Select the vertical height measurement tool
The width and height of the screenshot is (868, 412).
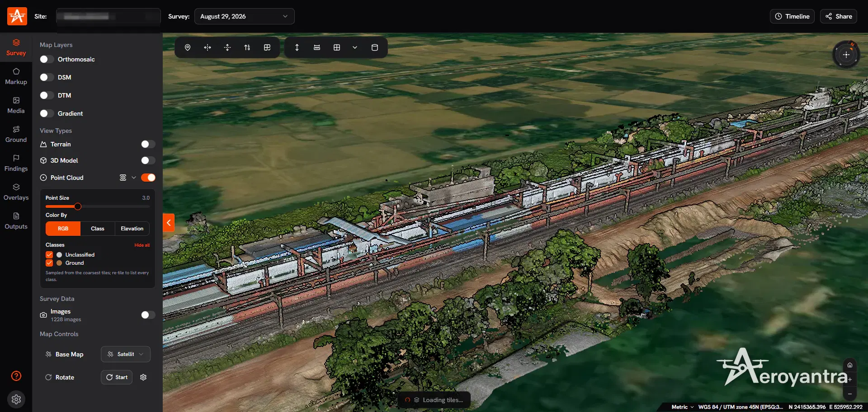[297, 47]
